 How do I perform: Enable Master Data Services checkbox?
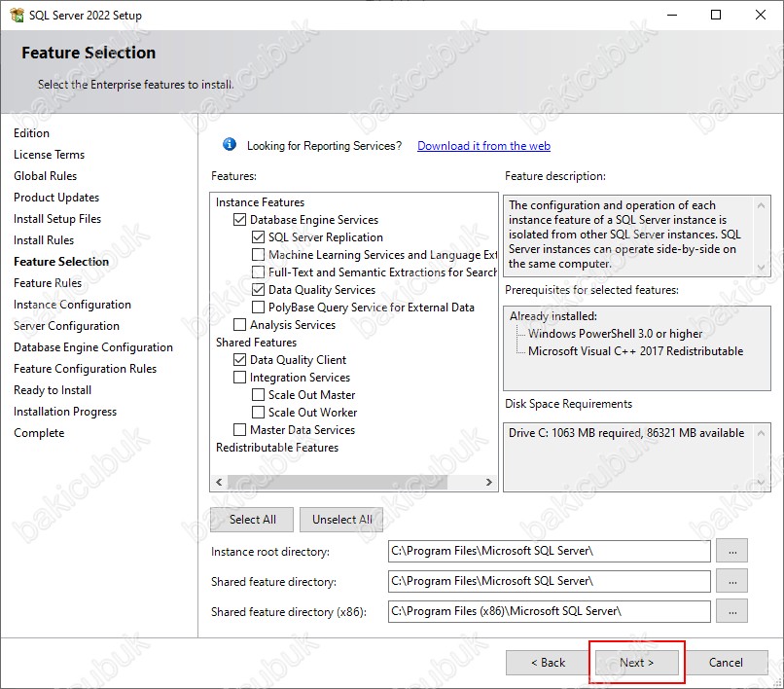point(240,430)
